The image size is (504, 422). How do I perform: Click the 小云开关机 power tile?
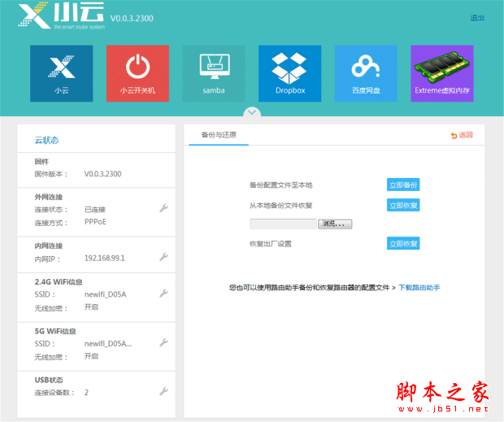[137, 74]
